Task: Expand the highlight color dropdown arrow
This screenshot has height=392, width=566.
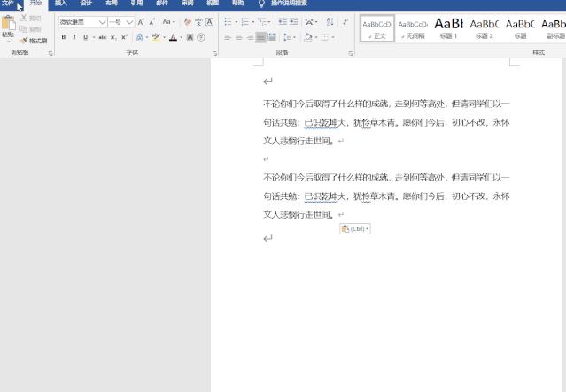Action: (x=164, y=37)
